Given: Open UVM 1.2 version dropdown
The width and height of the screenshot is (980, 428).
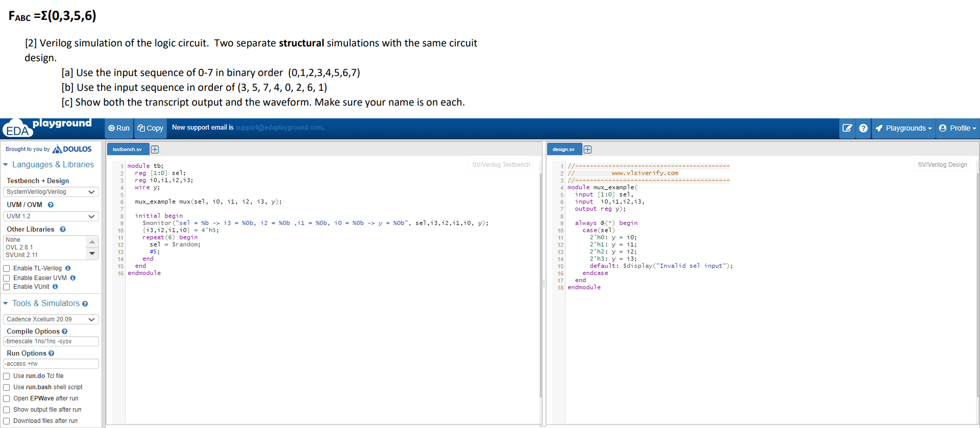Looking at the screenshot, I should (51, 216).
